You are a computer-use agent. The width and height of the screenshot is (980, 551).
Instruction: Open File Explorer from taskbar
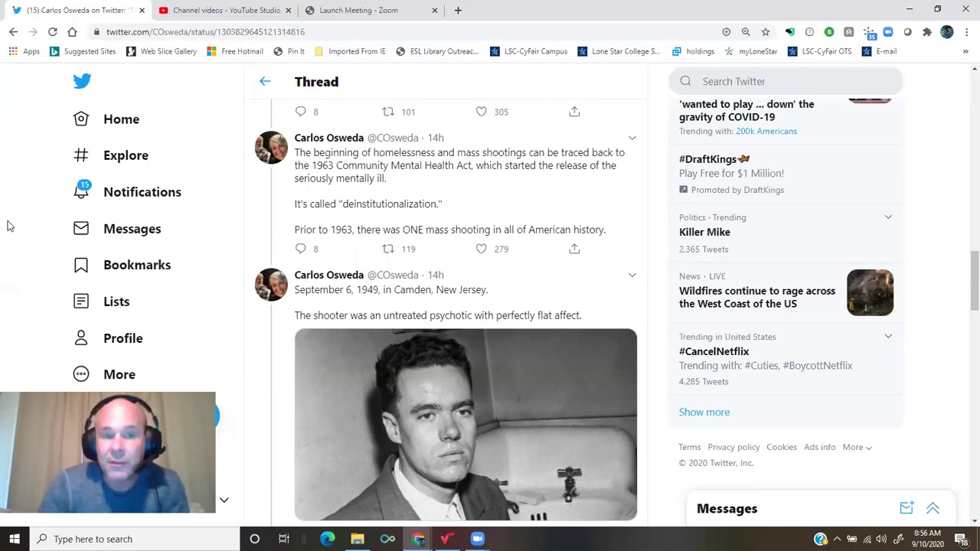click(x=358, y=539)
